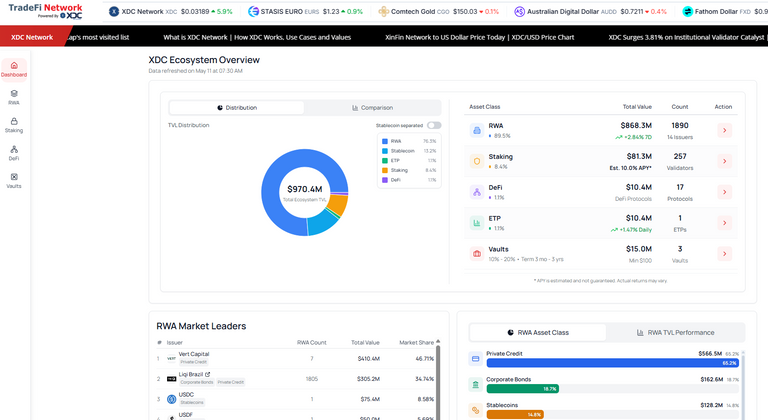Open Staking row arrow action

click(724, 161)
